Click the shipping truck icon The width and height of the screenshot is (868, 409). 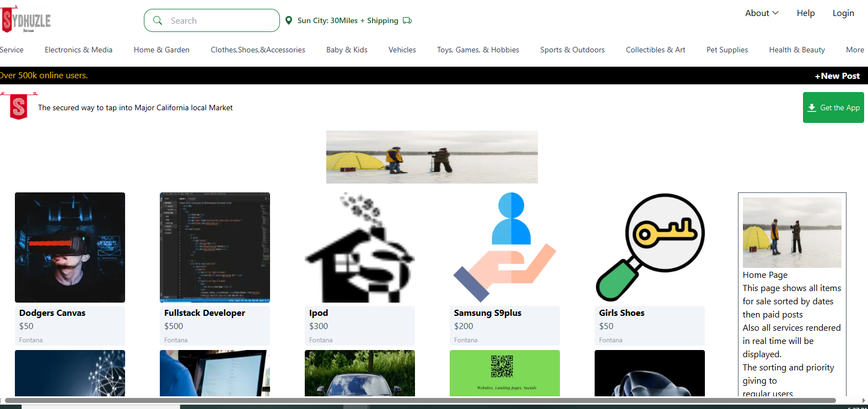point(407,20)
